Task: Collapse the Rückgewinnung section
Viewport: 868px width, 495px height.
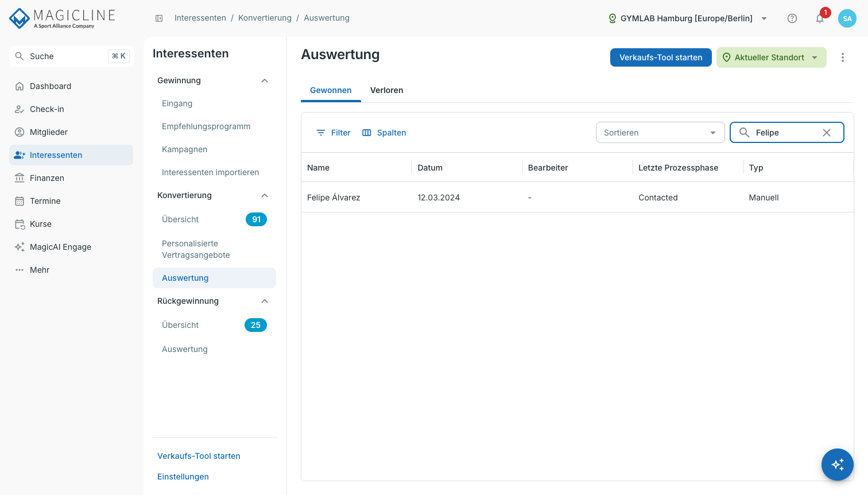Action: [x=265, y=301]
